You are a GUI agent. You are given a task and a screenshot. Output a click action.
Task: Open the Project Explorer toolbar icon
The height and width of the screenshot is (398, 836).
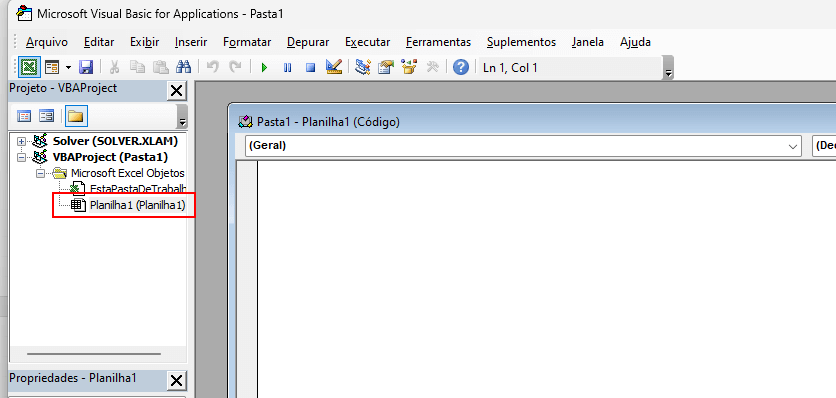point(363,67)
